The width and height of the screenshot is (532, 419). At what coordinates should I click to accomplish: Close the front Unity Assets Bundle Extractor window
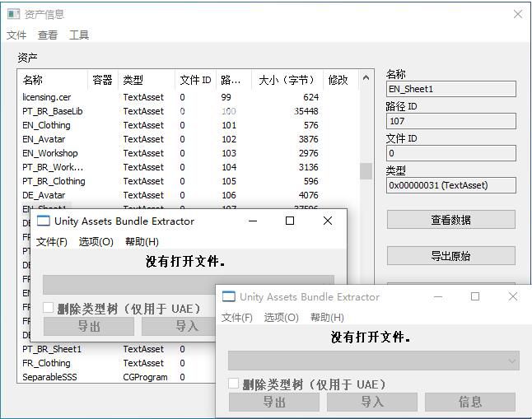pos(513,296)
